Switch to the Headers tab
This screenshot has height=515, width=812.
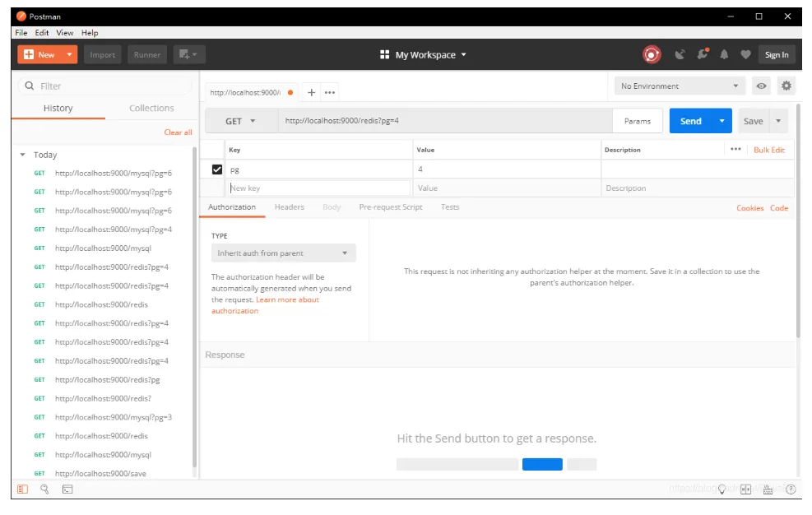click(289, 207)
